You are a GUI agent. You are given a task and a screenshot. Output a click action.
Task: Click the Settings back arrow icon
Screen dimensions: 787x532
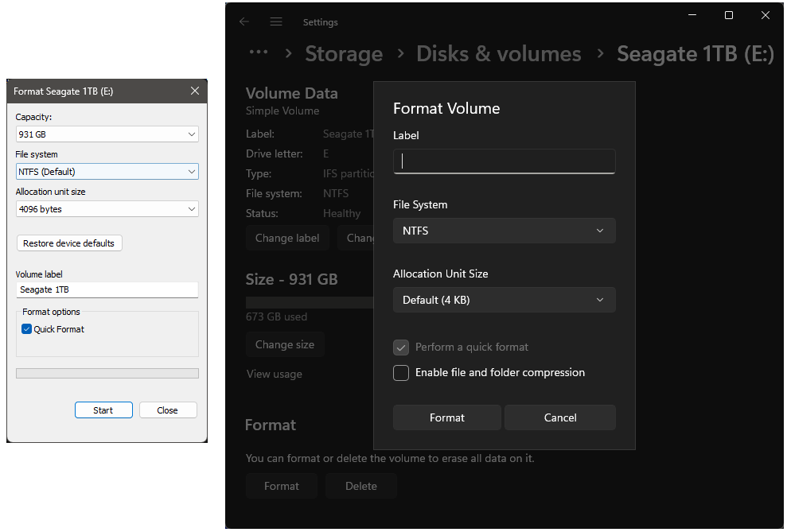pos(244,21)
